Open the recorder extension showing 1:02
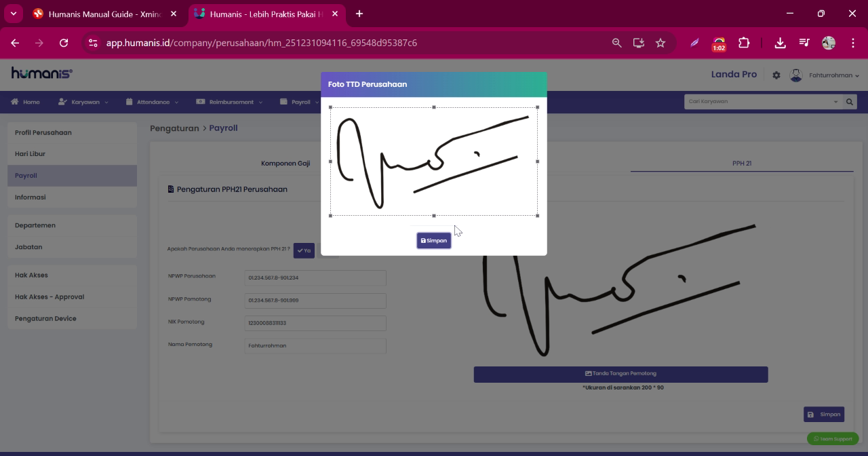Image resolution: width=868 pixels, height=456 pixels. (719, 44)
